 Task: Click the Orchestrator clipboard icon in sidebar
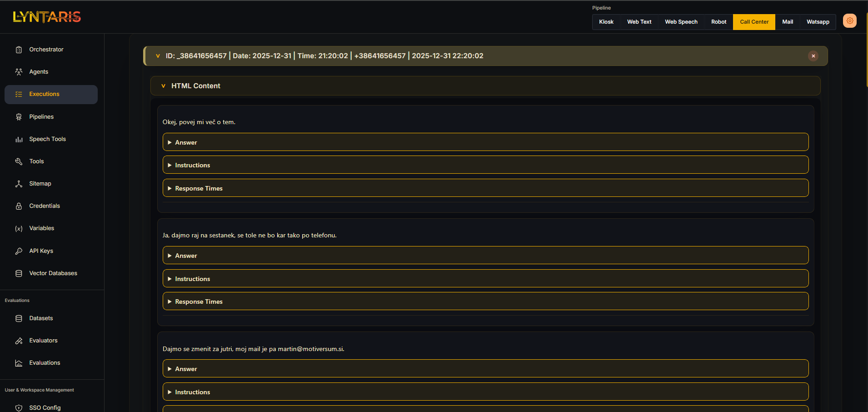tap(19, 50)
